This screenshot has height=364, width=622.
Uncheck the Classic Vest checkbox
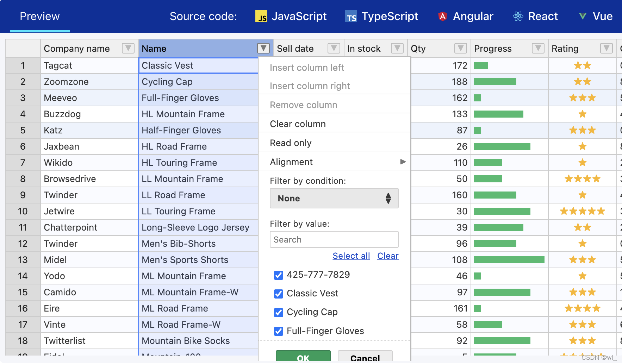coord(279,294)
